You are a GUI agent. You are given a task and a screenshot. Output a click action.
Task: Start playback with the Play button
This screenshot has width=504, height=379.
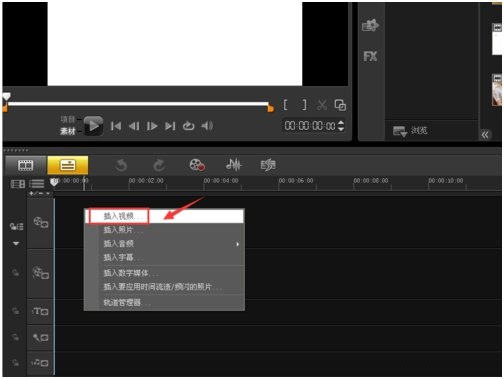93,126
